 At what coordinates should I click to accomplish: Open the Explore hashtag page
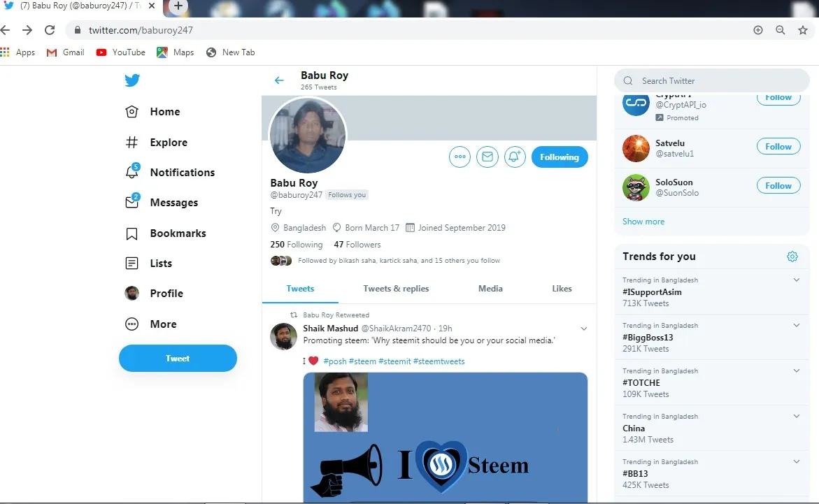(x=156, y=142)
